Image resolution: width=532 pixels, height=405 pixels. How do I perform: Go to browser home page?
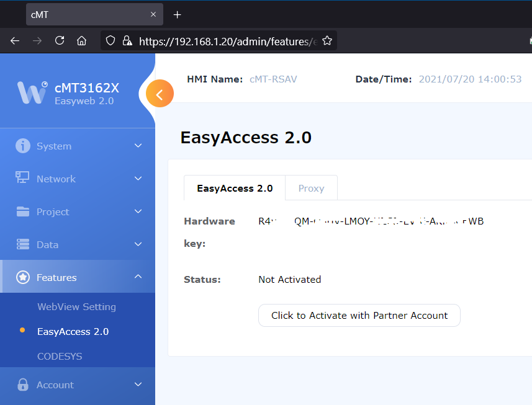pos(81,41)
